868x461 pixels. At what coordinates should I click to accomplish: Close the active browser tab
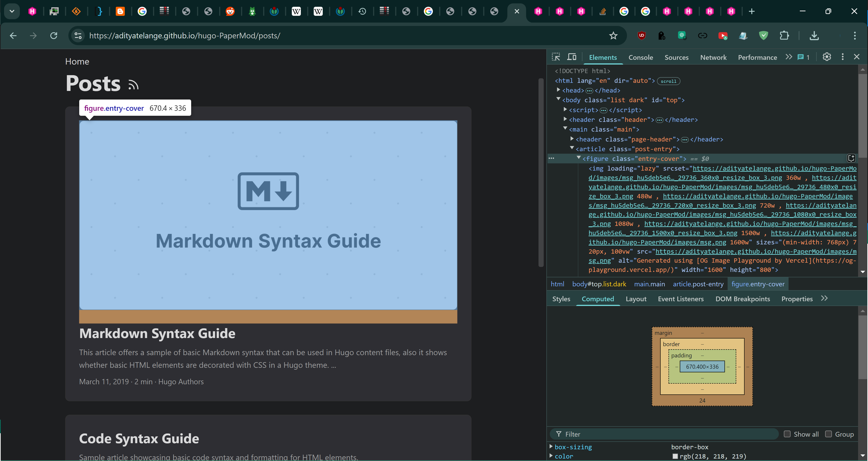tap(517, 12)
